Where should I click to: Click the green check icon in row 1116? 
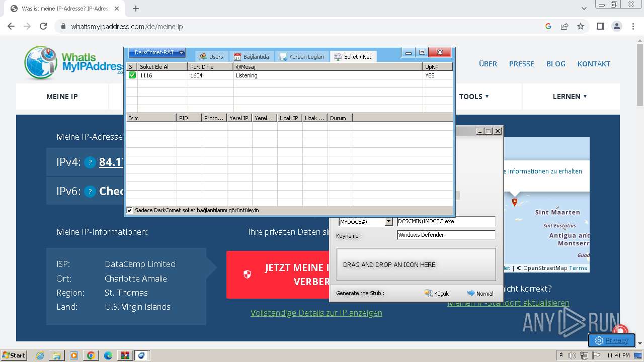pos(132,75)
